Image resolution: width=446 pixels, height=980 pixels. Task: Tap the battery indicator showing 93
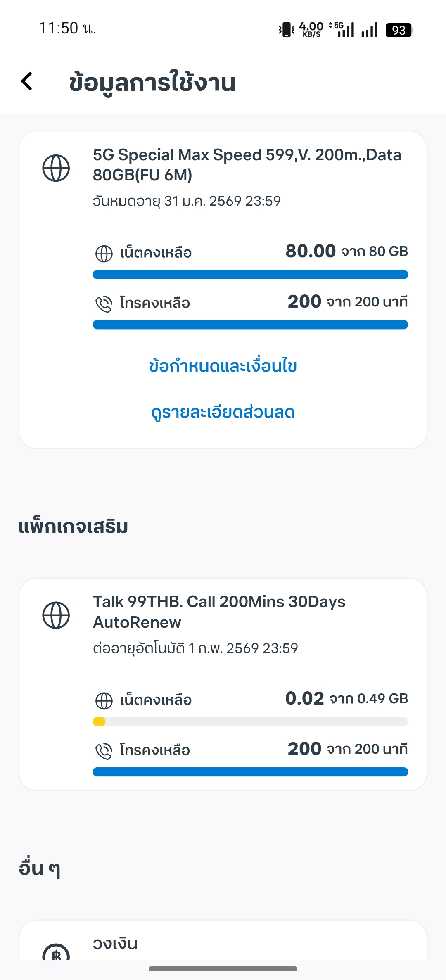[399, 30]
